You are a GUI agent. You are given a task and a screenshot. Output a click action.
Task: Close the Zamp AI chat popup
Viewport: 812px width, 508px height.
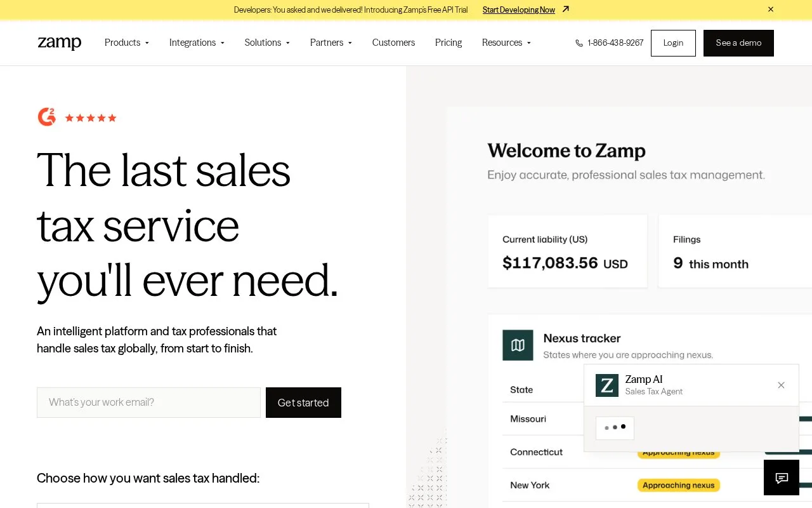[782, 385]
